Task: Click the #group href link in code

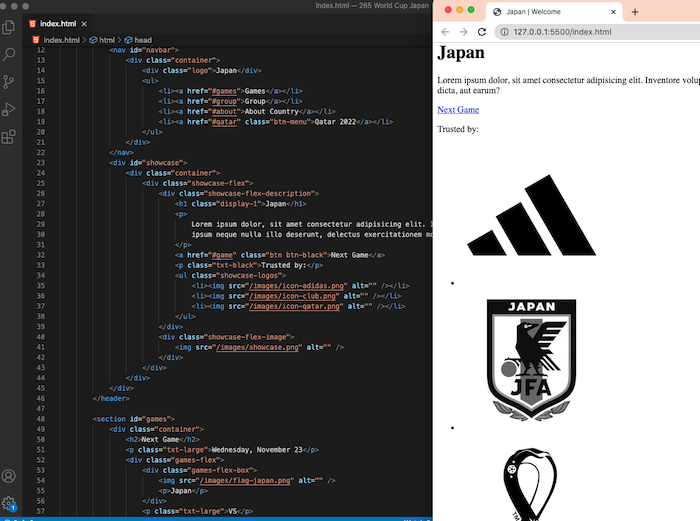Action: coord(224,101)
